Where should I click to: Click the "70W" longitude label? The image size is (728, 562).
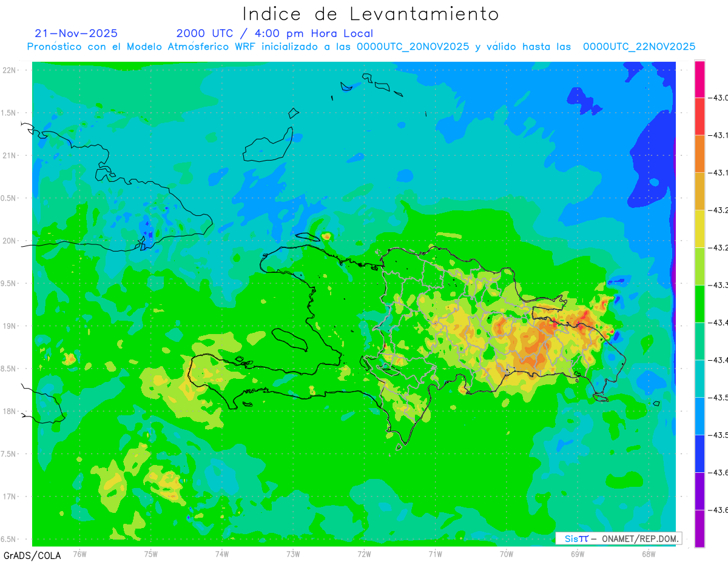507,554
